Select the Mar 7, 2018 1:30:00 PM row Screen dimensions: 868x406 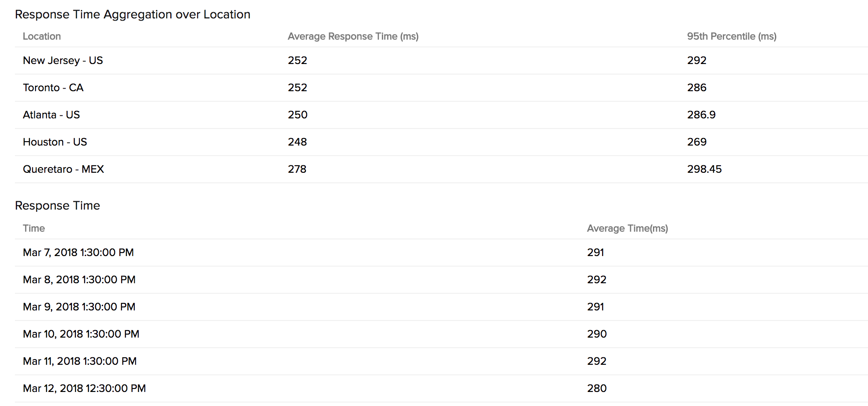(x=78, y=253)
